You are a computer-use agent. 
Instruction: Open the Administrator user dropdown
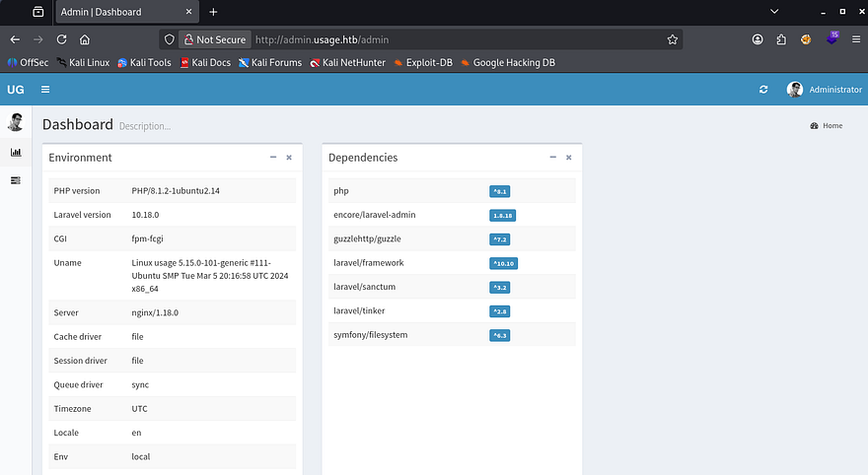(x=824, y=90)
